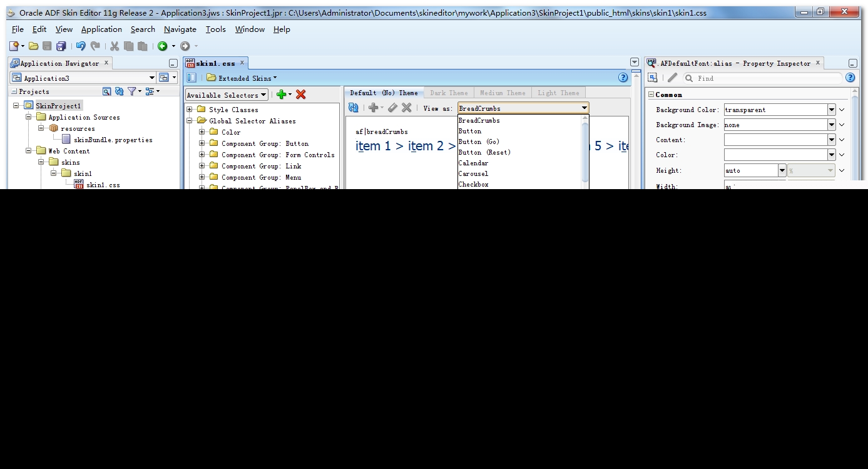Image resolution: width=868 pixels, height=469 pixels.
Task: Undo the last action
Action: point(81,46)
